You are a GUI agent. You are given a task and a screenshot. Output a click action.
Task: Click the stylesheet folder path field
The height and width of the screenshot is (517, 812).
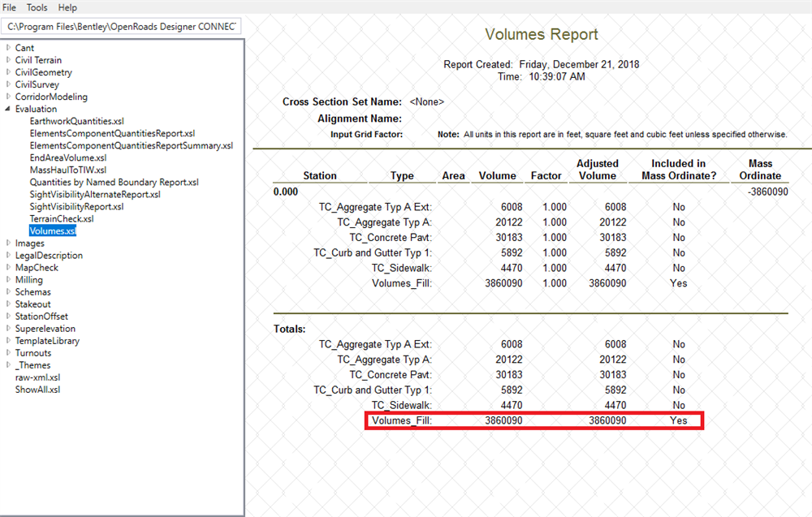tap(121, 27)
